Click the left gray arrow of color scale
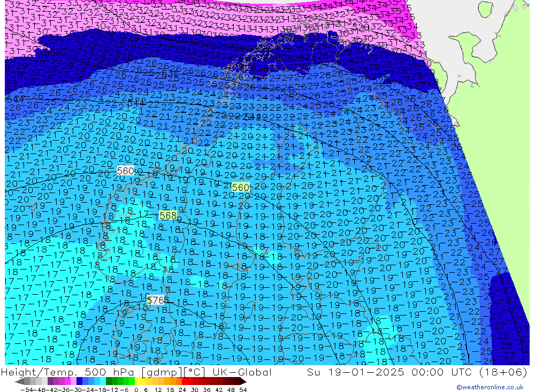The height and width of the screenshot is (392, 535). (x=19, y=381)
